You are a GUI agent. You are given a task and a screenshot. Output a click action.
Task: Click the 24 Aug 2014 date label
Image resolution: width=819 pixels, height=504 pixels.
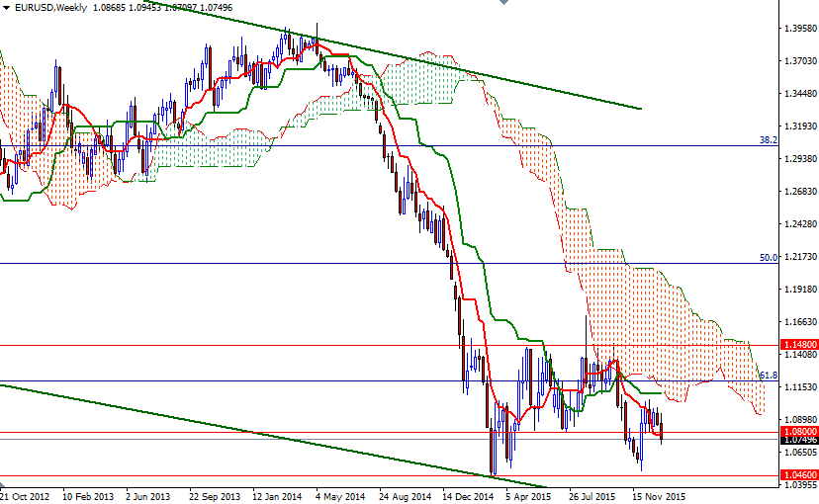point(406,497)
